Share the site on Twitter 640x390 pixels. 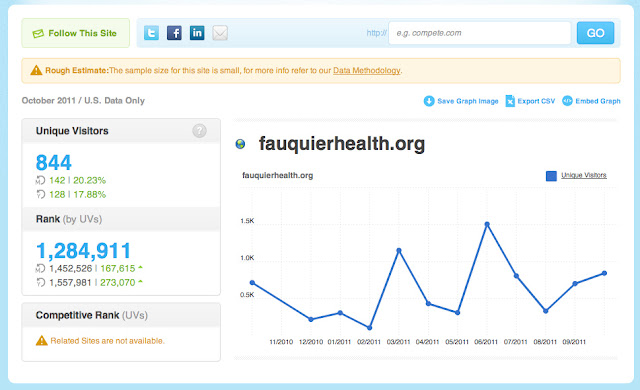click(x=151, y=33)
